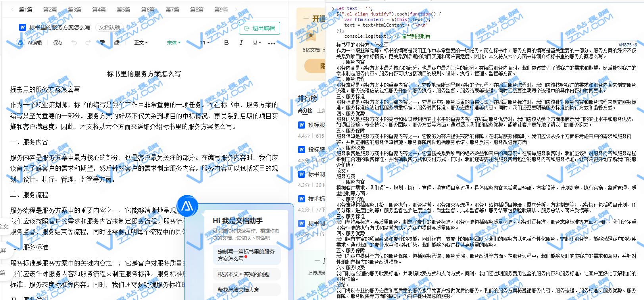Click the redo arrow icon in toolbar

(x=88, y=42)
